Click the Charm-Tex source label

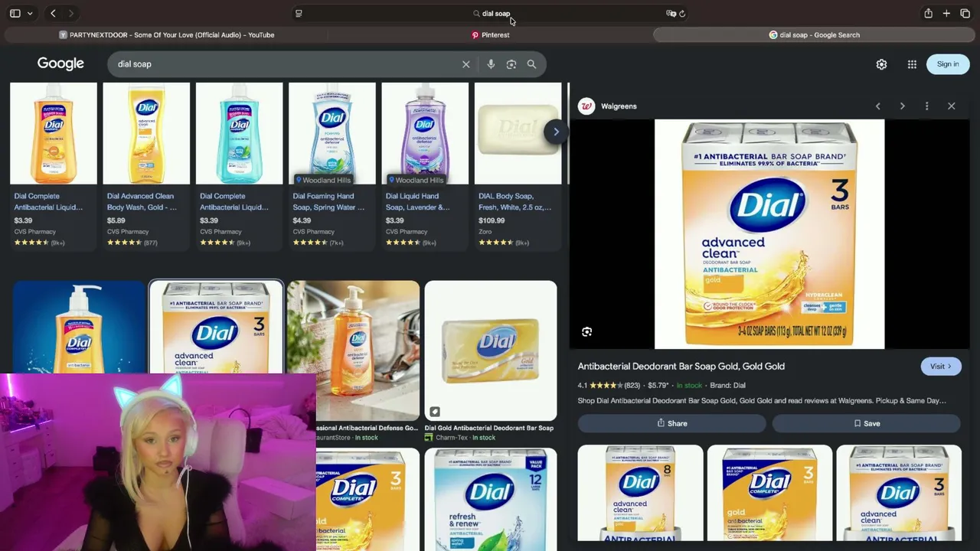tap(451, 438)
